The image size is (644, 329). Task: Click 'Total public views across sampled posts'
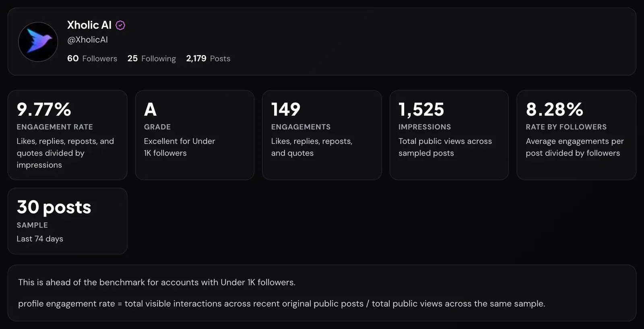[x=445, y=147]
